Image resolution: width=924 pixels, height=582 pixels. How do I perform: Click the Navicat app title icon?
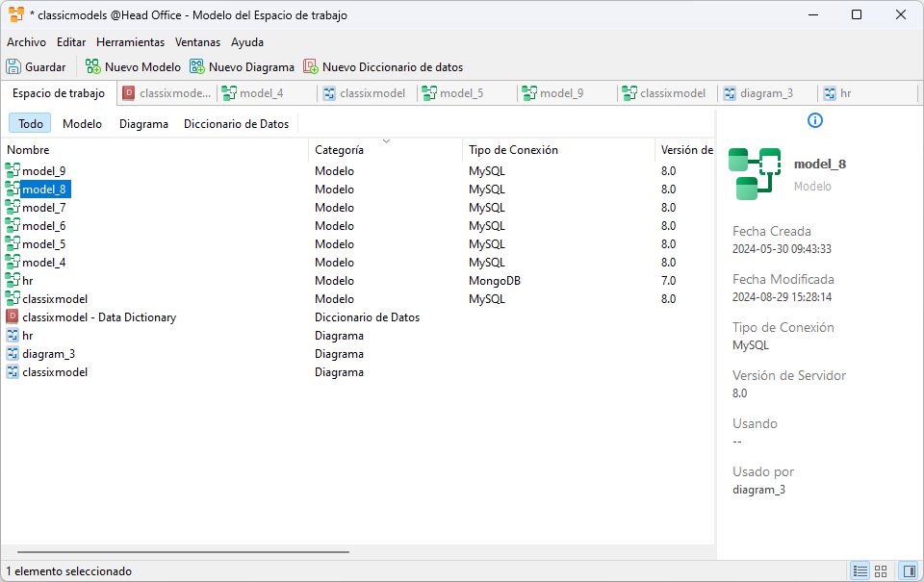click(16, 14)
